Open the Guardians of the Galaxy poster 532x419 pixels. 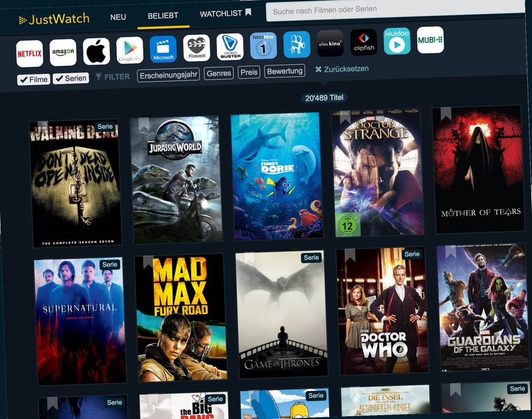tap(483, 307)
